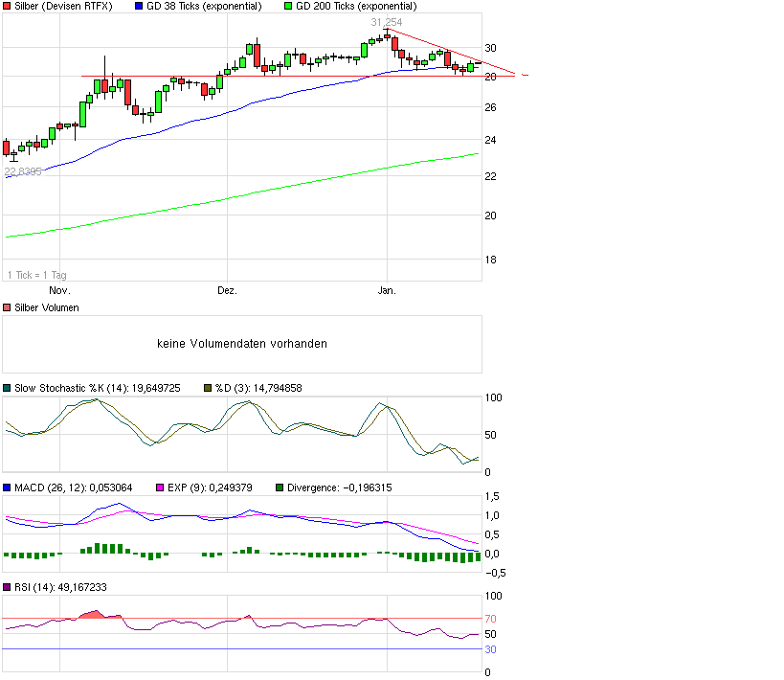Viewport: 784px width, 680px height.
Task: Click the green GD 200 Ticks swatch
Action: pos(288,7)
